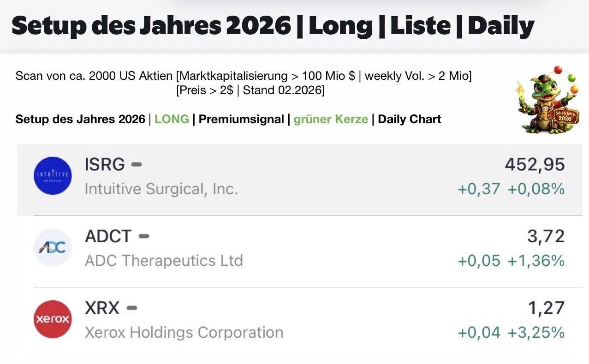Click the juggling crocodile mascot image
Image resolution: width=589 pixels, height=364 pixels.
547,100
